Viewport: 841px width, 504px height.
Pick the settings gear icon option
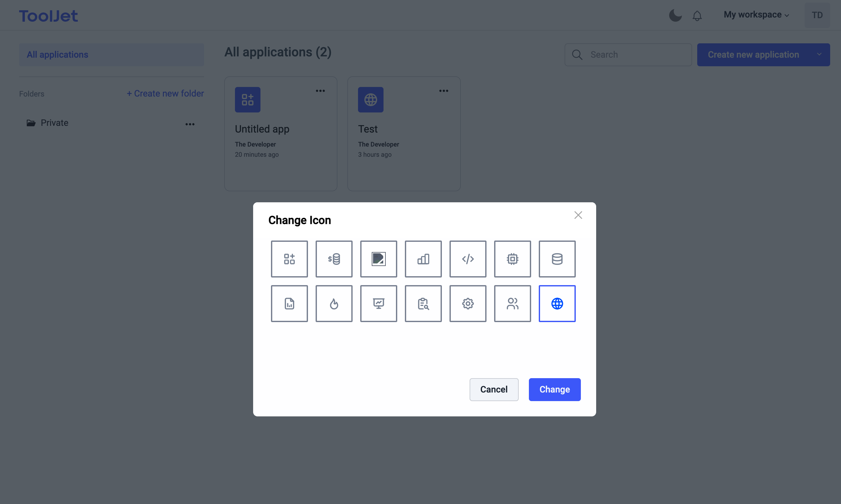pos(468,303)
